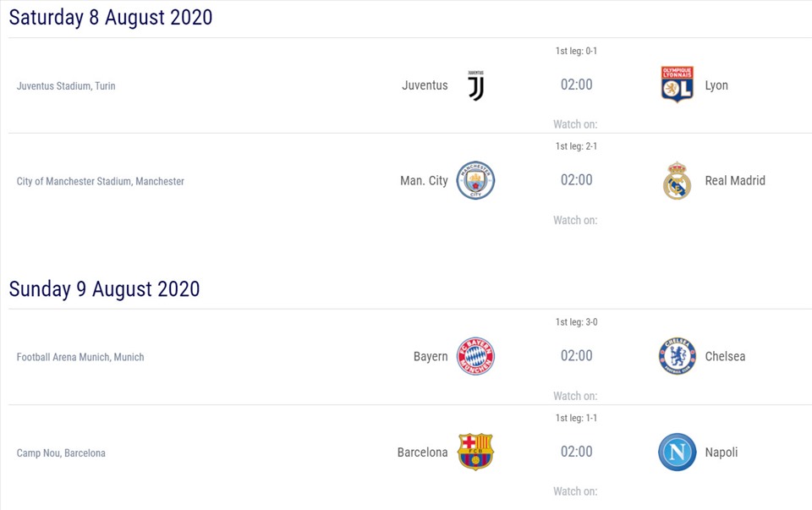Select the Manchester City badge
Screen dimensions: 812x510
[475, 180]
